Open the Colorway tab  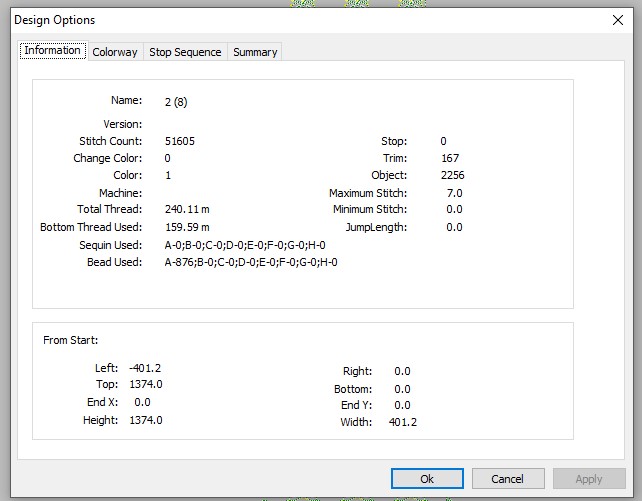[x=115, y=52]
